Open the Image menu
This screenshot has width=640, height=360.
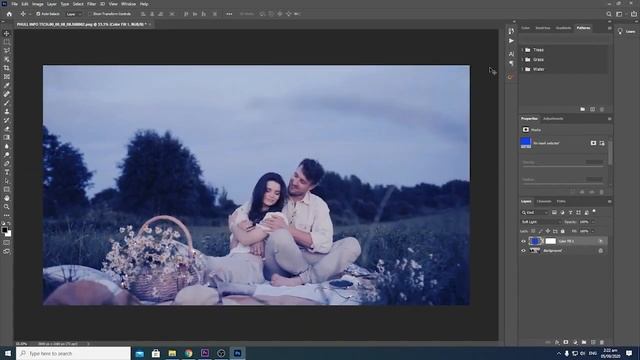point(38,4)
